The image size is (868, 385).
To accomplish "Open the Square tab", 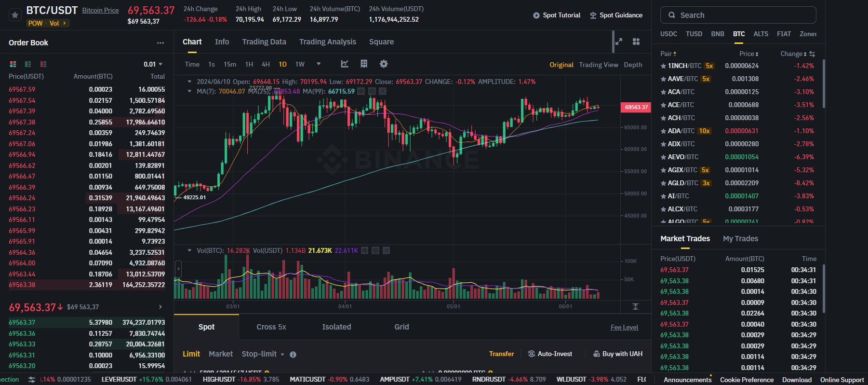I will point(381,42).
